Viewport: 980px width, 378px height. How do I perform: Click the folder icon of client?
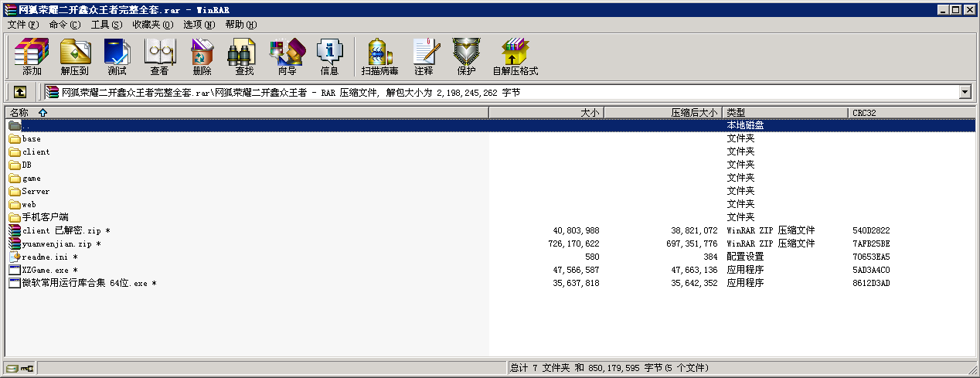coord(15,152)
